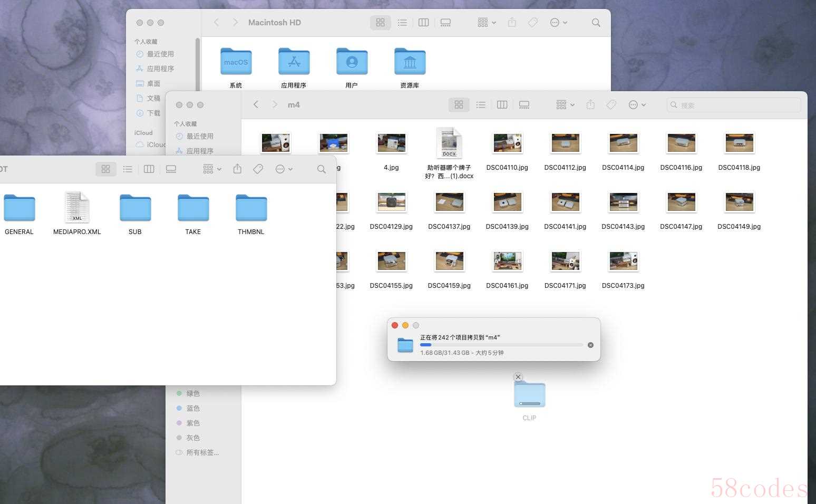Switch m4 window to column view

point(502,105)
